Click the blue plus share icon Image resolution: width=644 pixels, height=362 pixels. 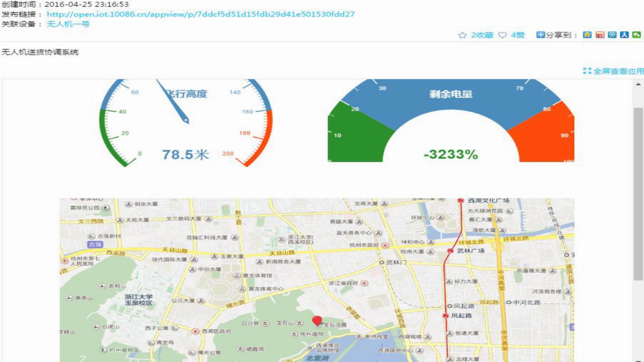(540, 35)
